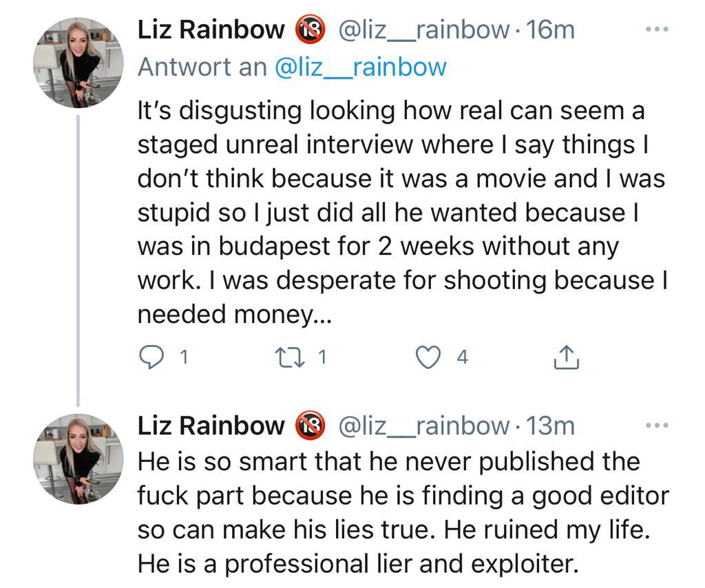Click Liz Rainbow name on the 13m tweet
This screenshot has width=705, height=588.
tap(211, 426)
